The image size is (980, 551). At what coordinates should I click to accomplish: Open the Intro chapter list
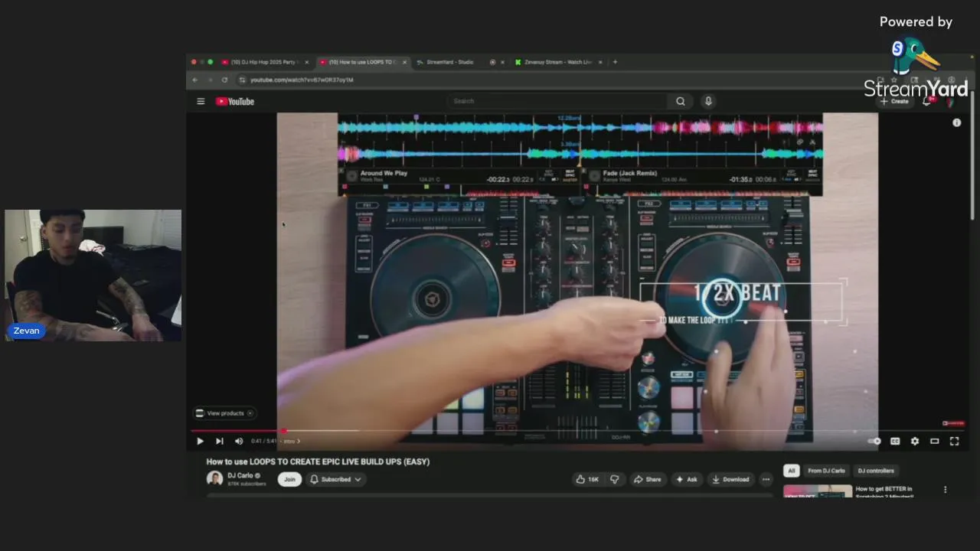click(292, 441)
